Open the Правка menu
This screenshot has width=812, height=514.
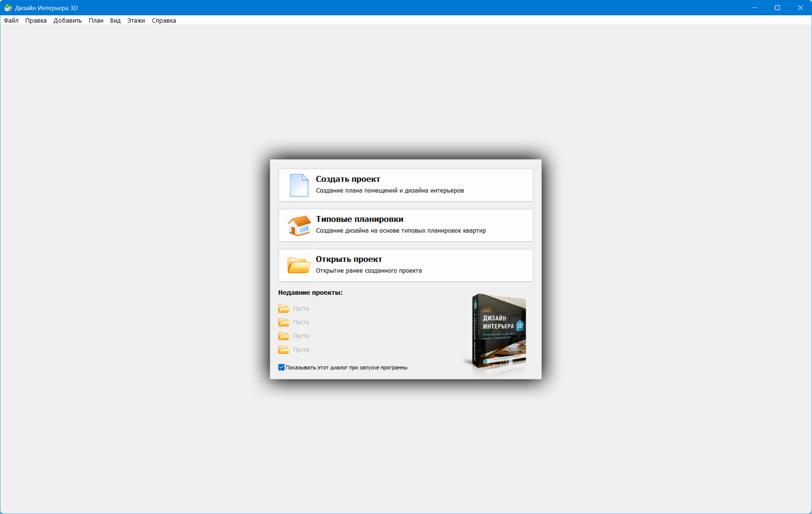click(36, 21)
